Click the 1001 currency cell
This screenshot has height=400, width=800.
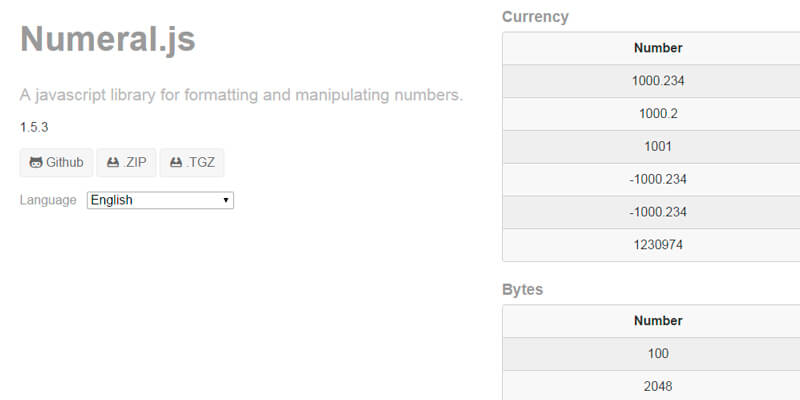658,147
